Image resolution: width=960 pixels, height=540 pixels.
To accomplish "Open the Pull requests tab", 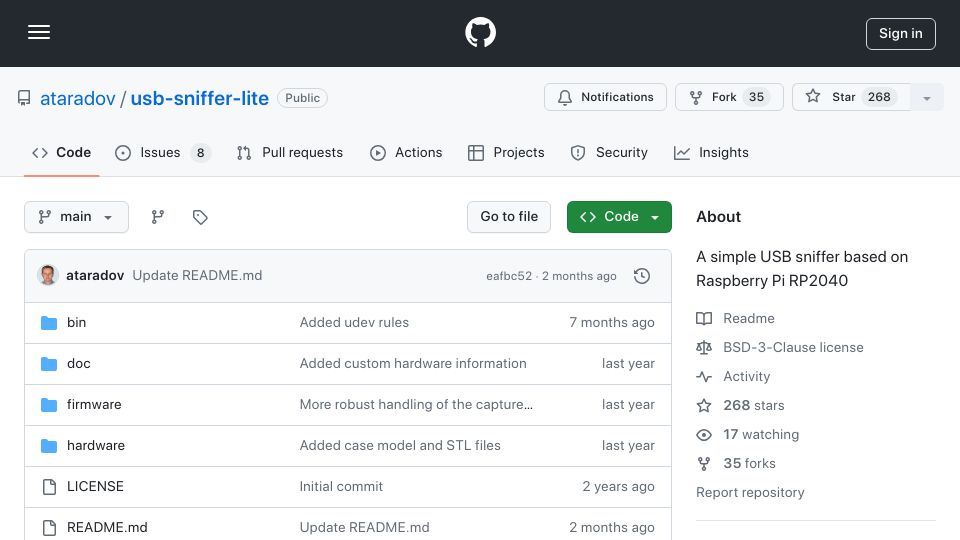I will (x=290, y=152).
